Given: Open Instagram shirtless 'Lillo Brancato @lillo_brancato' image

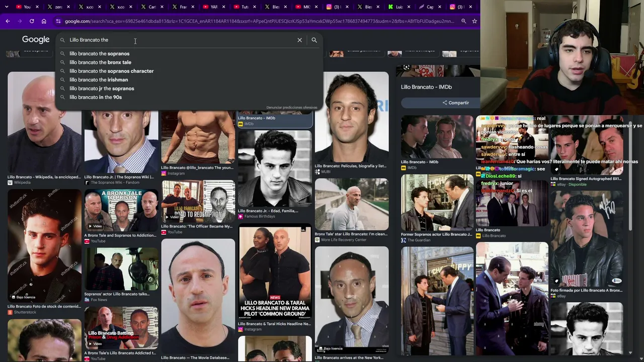Looking at the screenshot, I should coord(198,137).
